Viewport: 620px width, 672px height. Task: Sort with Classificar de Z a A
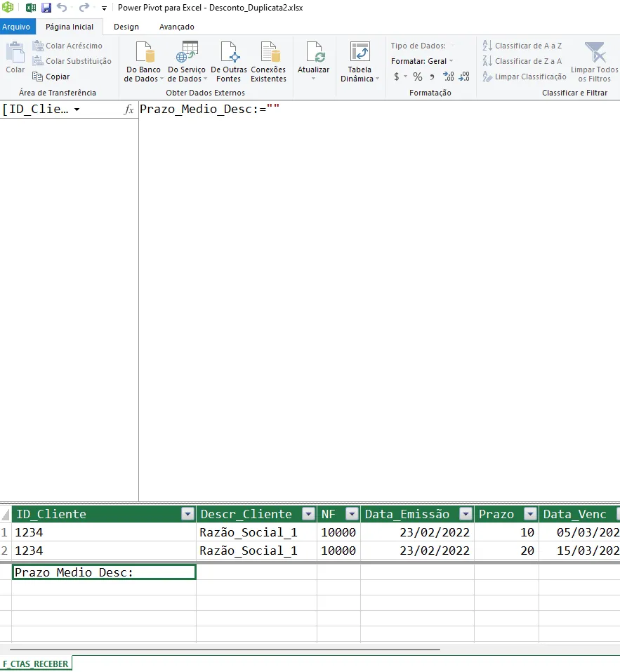[x=522, y=61]
